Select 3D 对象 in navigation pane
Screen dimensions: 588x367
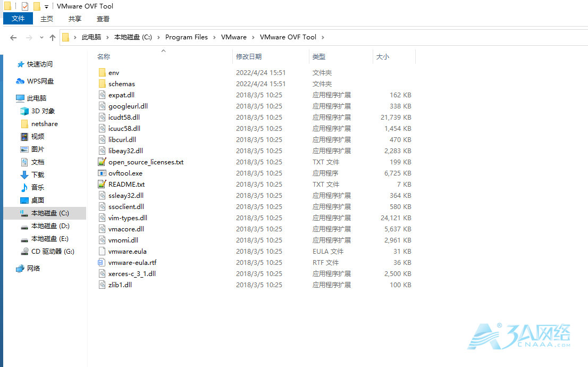click(x=43, y=111)
